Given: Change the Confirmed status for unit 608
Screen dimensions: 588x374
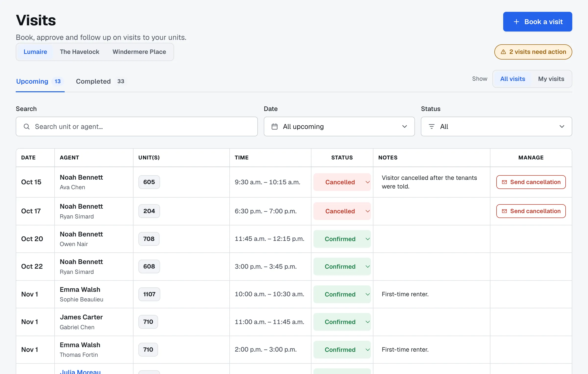Looking at the screenshot, I should (x=342, y=266).
